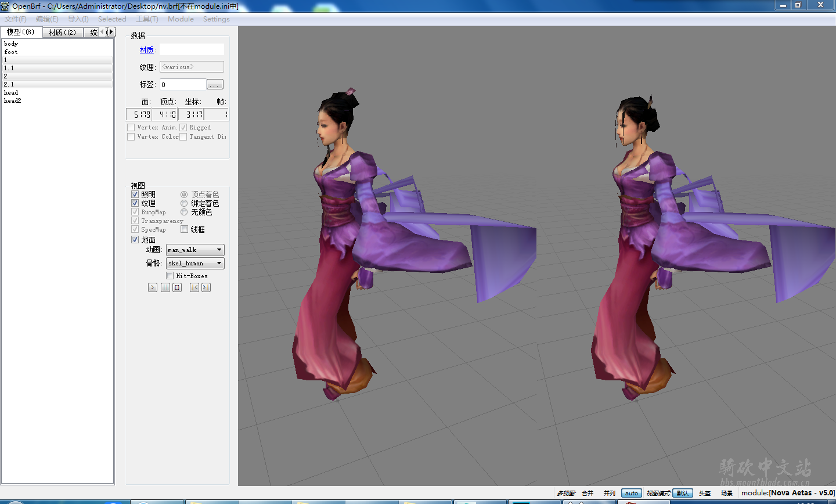Set multi-view to 合并 combined
836x504 pixels.
point(588,493)
